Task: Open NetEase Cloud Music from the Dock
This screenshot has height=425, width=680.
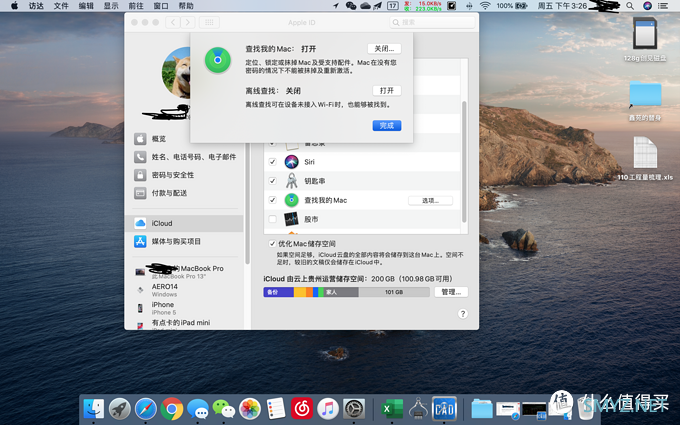Action: point(302,409)
